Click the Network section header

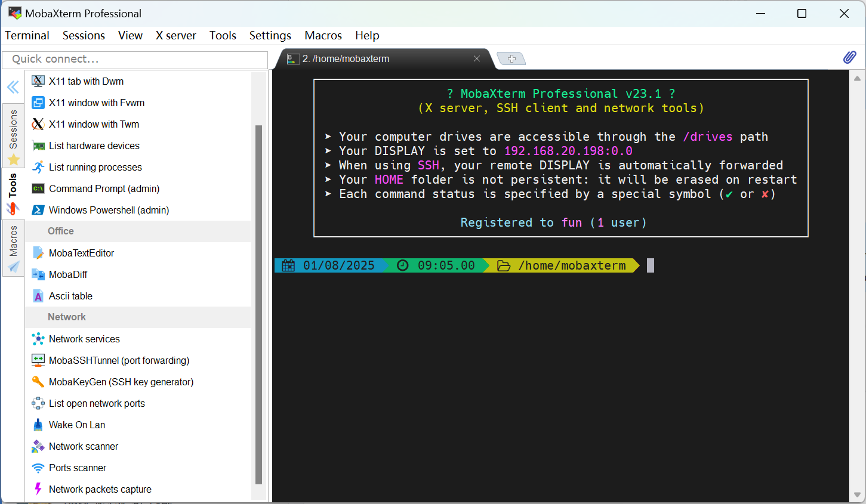pos(138,317)
